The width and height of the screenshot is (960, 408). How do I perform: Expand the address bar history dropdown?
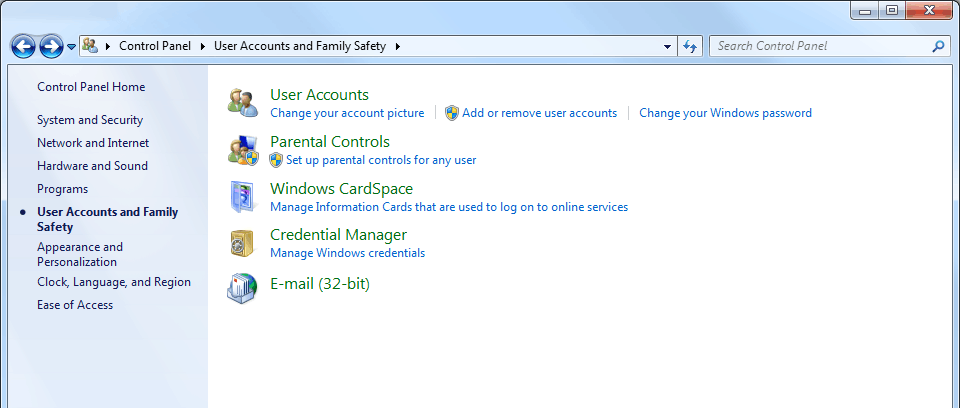click(x=668, y=46)
